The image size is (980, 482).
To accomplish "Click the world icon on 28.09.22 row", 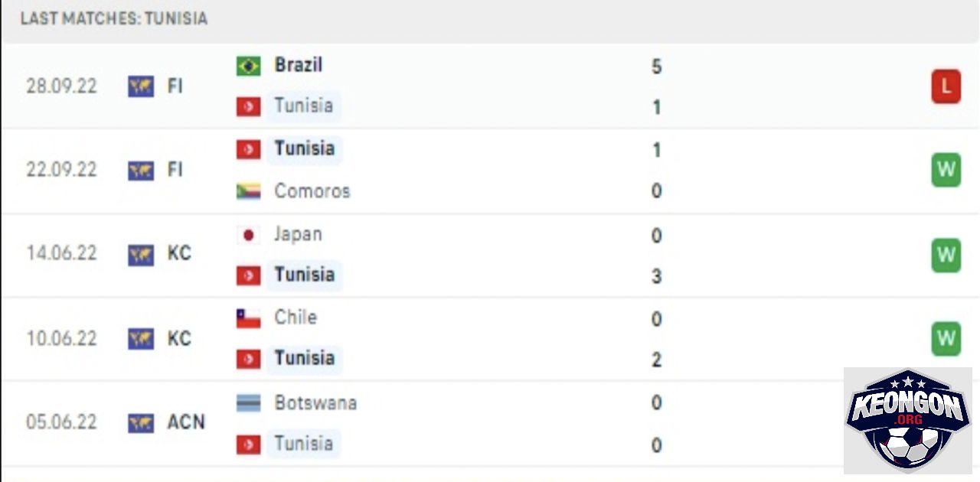I will 141,86.
